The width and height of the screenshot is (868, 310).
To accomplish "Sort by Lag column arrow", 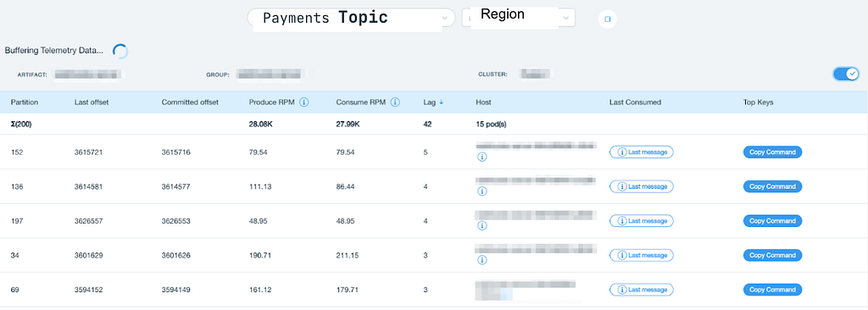I will click(441, 102).
